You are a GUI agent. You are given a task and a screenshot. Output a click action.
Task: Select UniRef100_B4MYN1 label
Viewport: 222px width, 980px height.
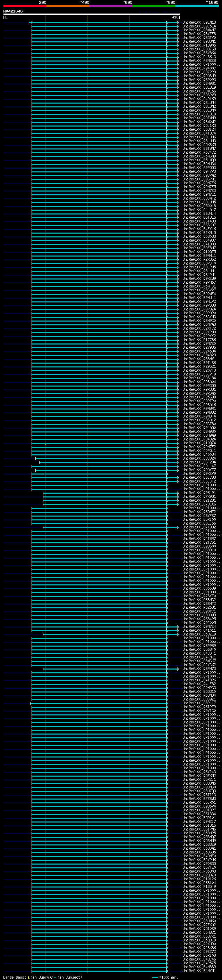pos(199,971)
